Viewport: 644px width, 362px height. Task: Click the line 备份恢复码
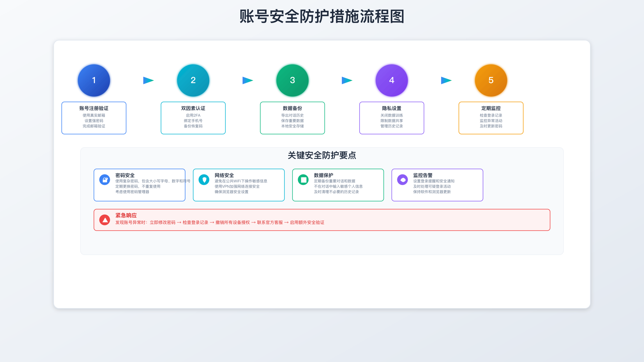click(193, 126)
